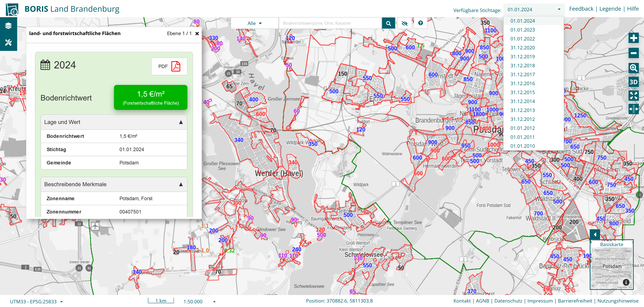
Task: Enter fullscreen map mode
Action: pos(633,95)
